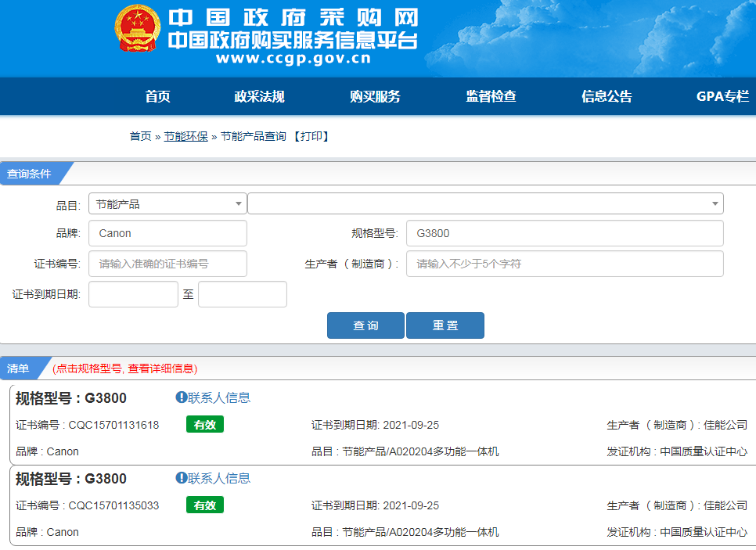Focus the 规格型号 field containing G3800
Image resolution: width=756 pixels, height=550 pixels.
(x=564, y=233)
